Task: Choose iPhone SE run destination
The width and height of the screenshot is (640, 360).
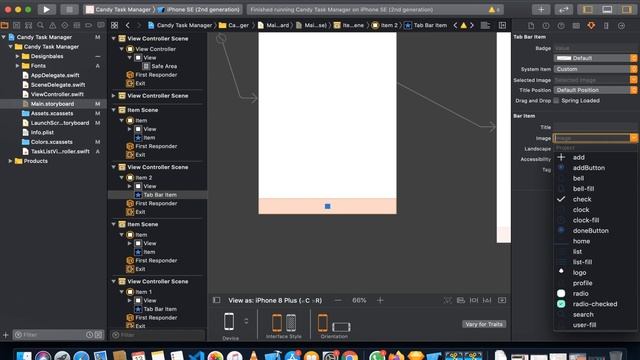Action: point(199,9)
